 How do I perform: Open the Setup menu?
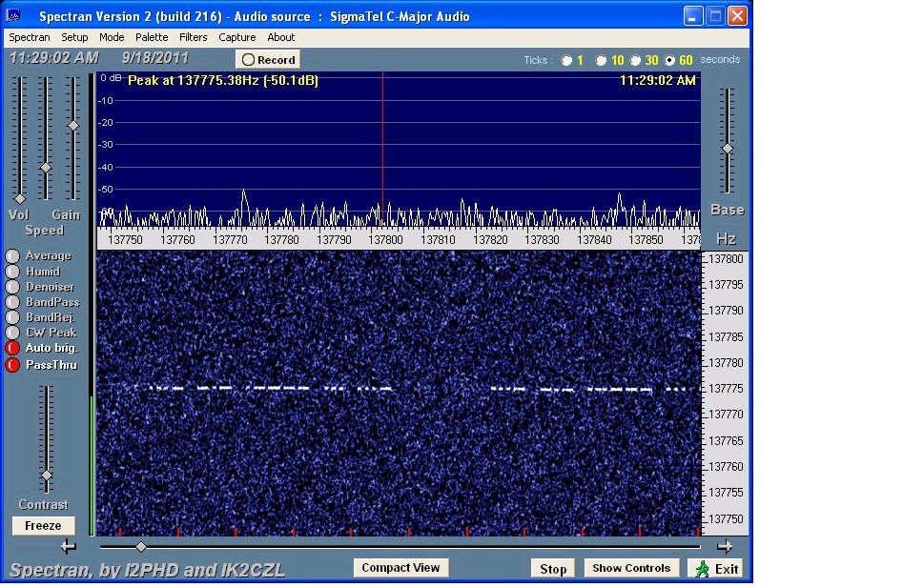click(x=74, y=37)
